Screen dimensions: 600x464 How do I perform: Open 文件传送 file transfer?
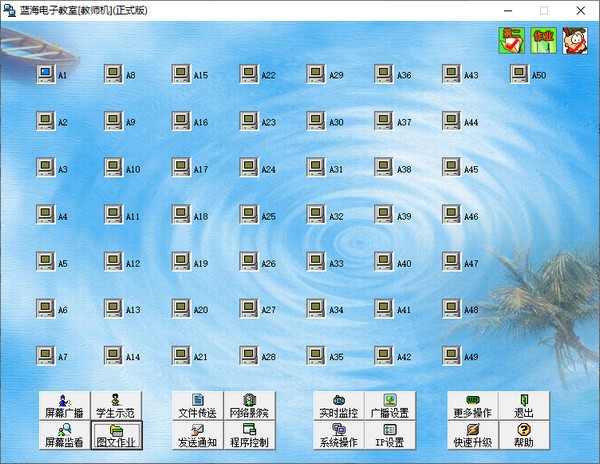[x=197, y=406]
